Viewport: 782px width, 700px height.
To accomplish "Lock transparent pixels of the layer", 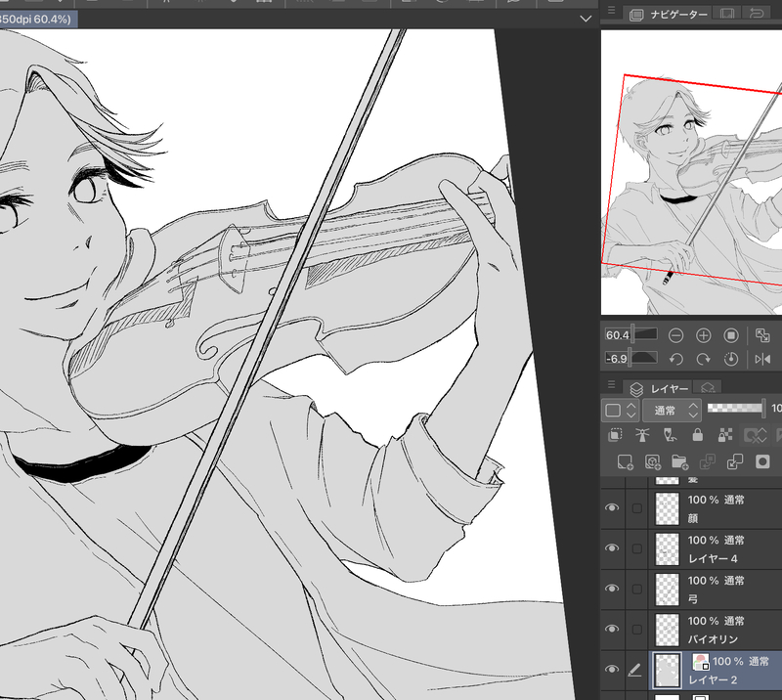I will click(x=725, y=436).
